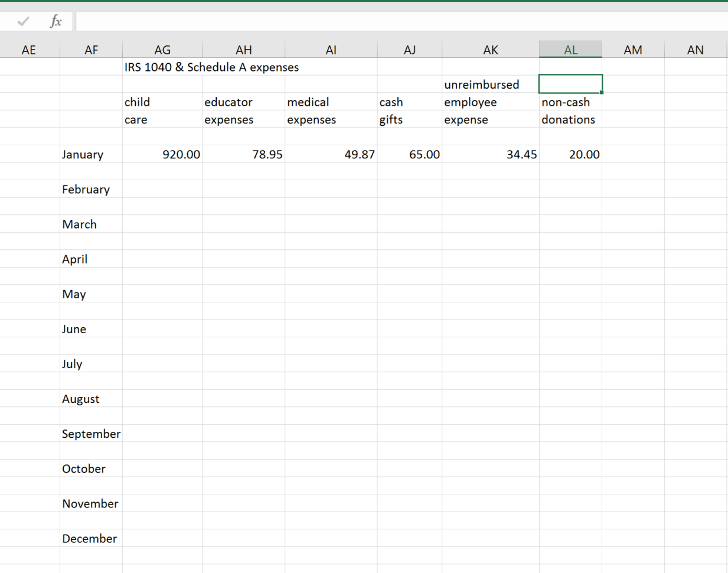Screen dimensions: 728x573
Task: Click the Insert Function fx icon
Action: pos(55,21)
